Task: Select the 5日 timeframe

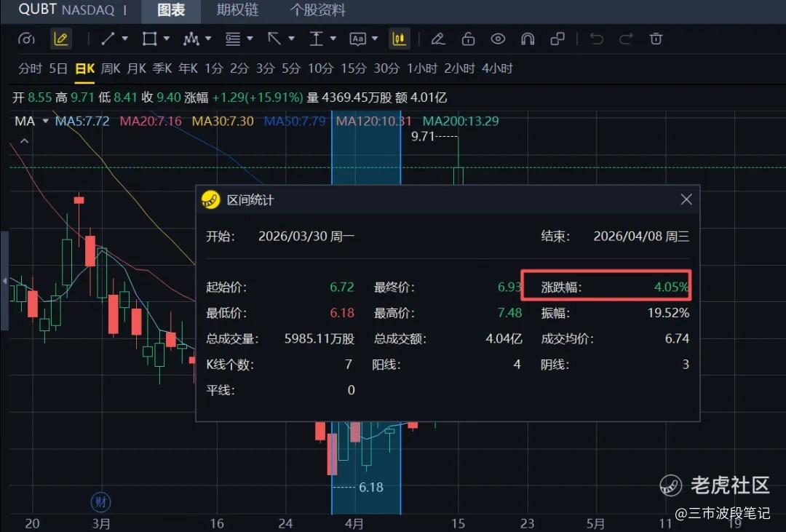Action: point(58,68)
